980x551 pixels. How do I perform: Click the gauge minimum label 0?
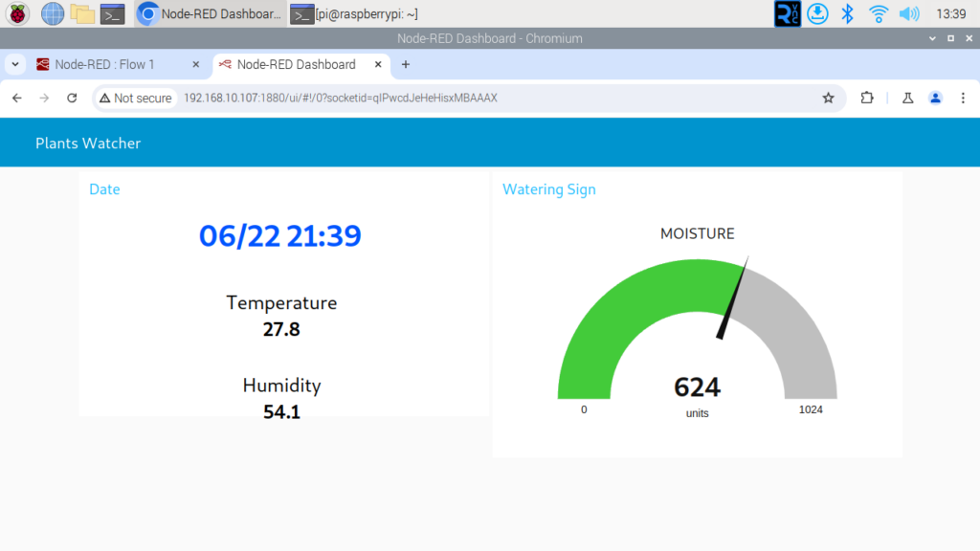click(584, 409)
